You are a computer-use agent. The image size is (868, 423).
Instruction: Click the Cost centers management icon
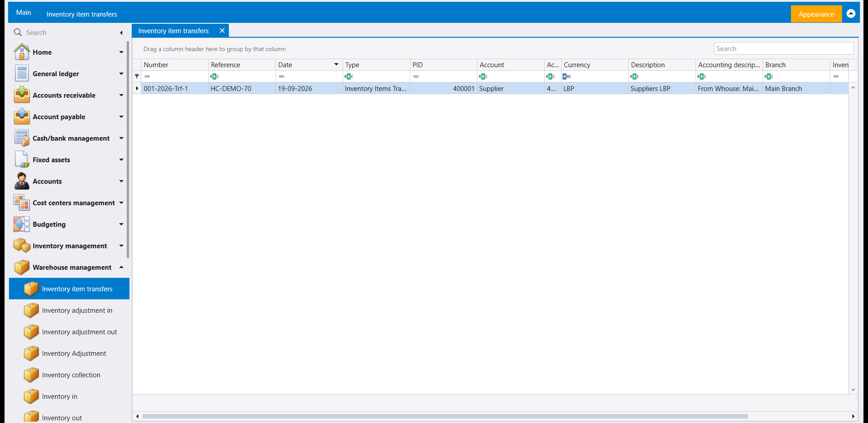point(21,203)
